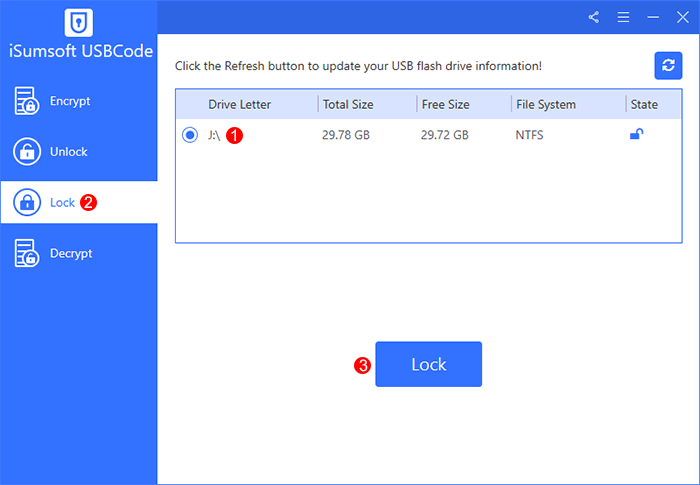Click the blue Lock button
Viewport: 700px width, 485px height.
(x=429, y=364)
